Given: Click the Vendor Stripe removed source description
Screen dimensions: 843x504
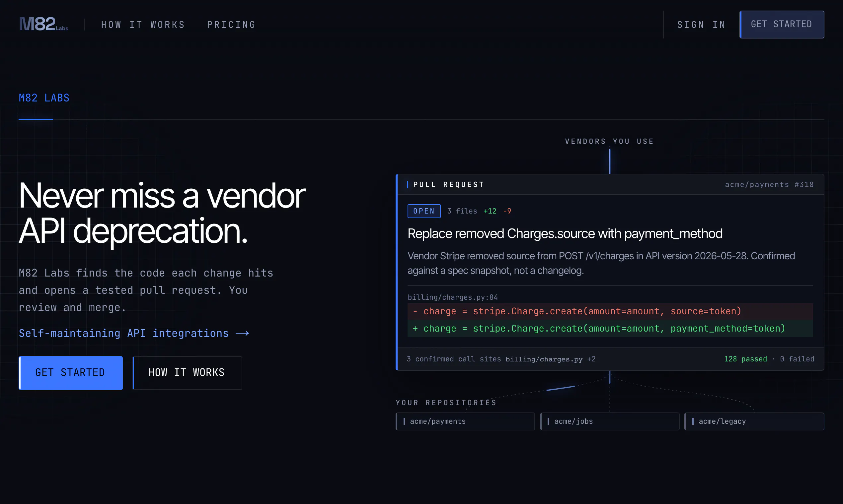Looking at the screenshot, I should click(x=601, y=263).
